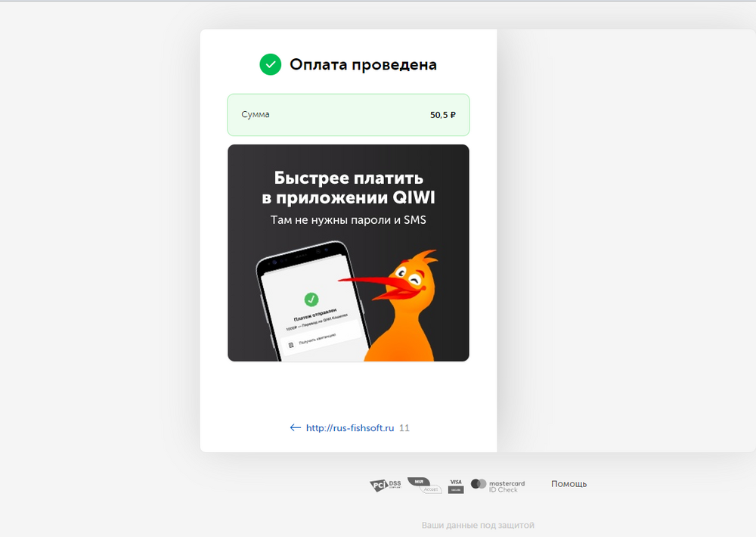Screen dimensions: 756x537
Task: Click the green success checkmark icon
Action: (270, 65)
